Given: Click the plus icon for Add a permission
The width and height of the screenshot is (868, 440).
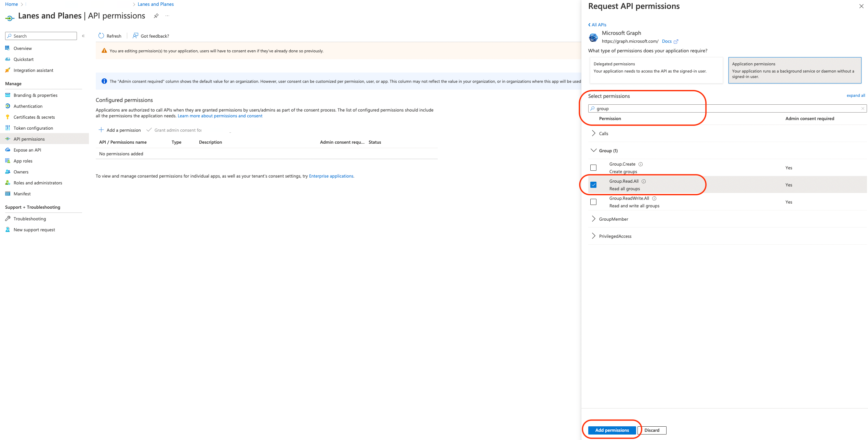Looking at the screenshot, I should coord(101,130).
